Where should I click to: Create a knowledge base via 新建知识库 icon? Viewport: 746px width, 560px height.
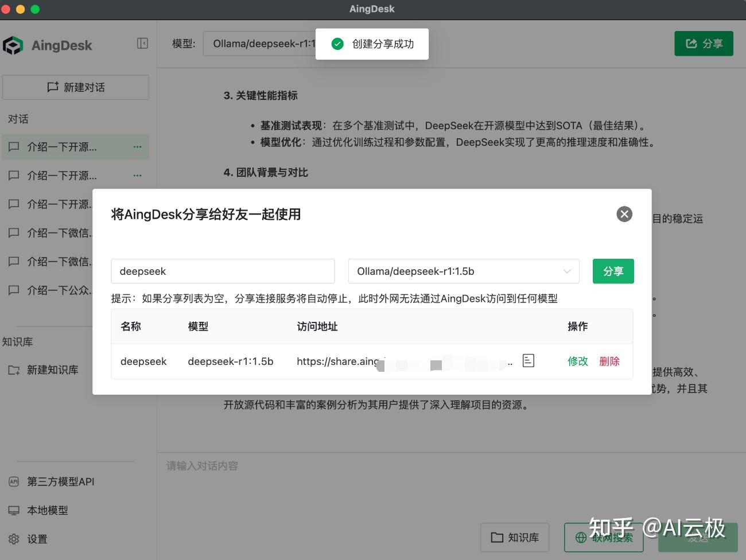click(14, 370)
